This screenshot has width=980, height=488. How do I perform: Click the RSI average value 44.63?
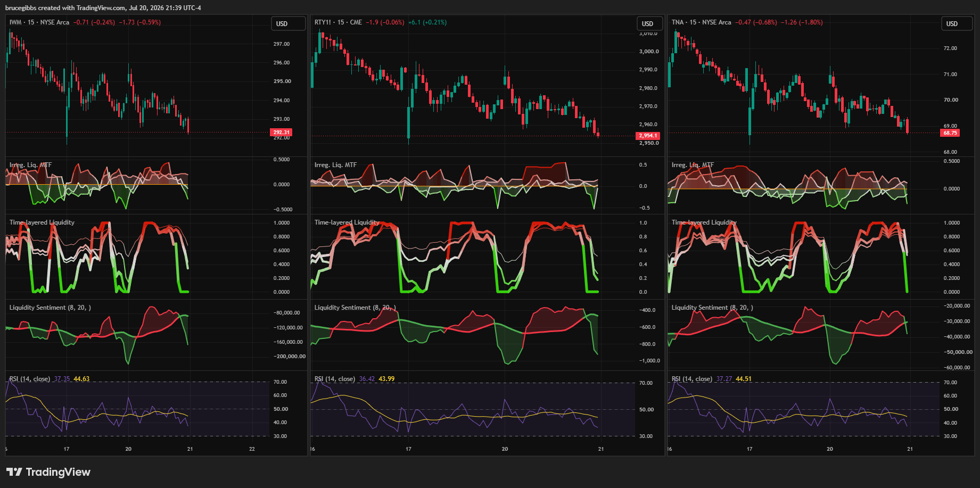[x=81, y=379]
